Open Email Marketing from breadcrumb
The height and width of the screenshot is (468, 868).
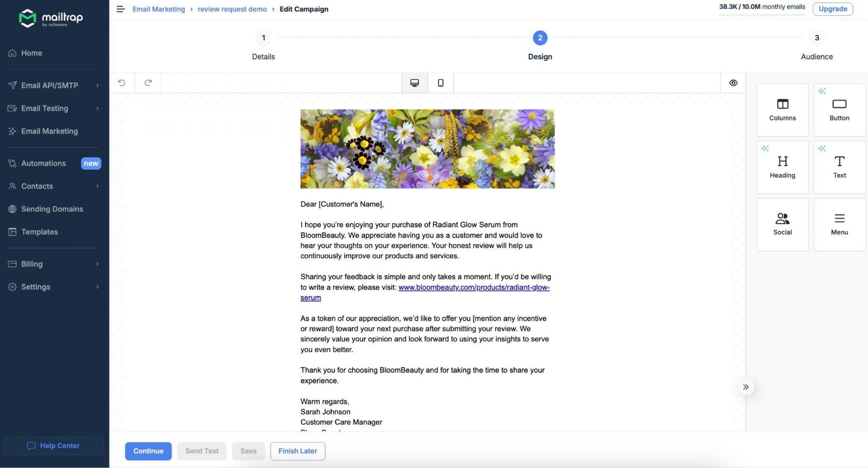point(158,9)
